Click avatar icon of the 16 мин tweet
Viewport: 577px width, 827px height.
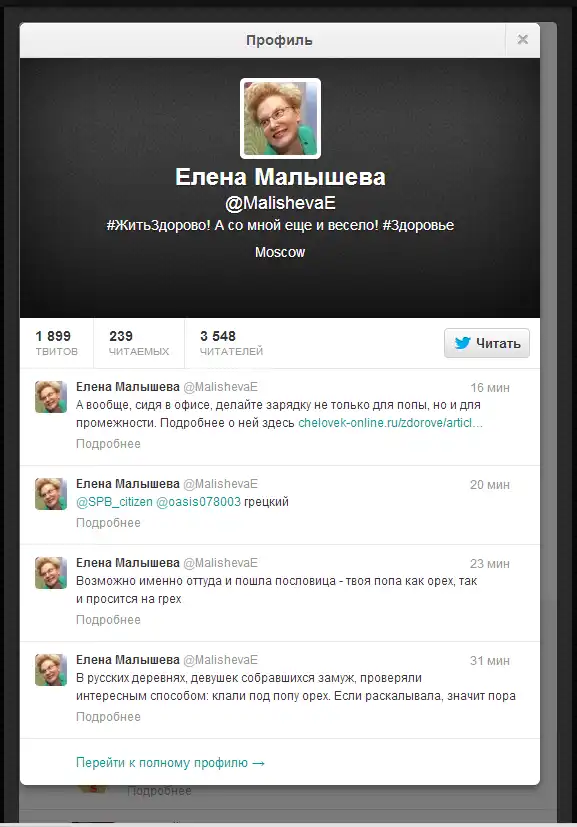(x=51, y=397)
